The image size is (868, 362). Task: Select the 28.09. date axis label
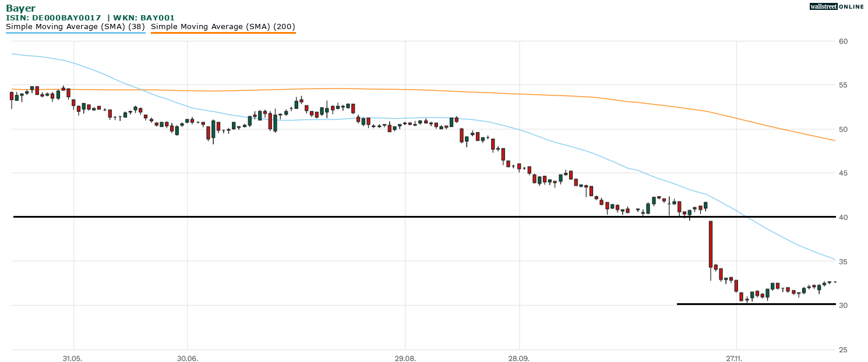[x=518, y=359]
